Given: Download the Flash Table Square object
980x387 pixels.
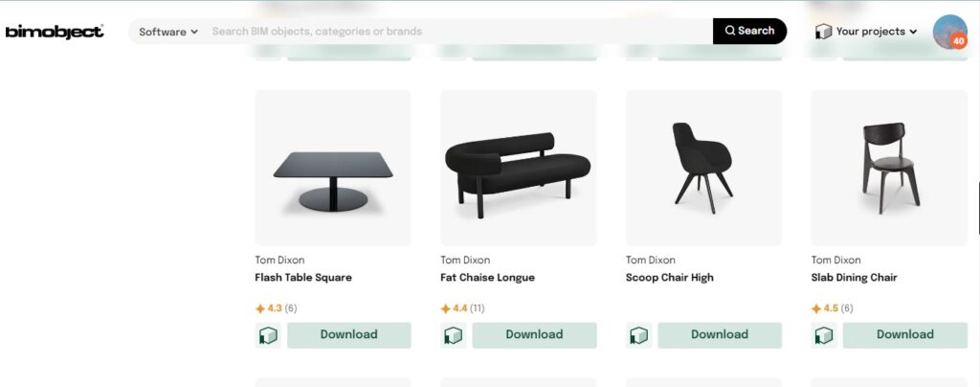Looking at the screenshot, I should click(x=349, y=335).
